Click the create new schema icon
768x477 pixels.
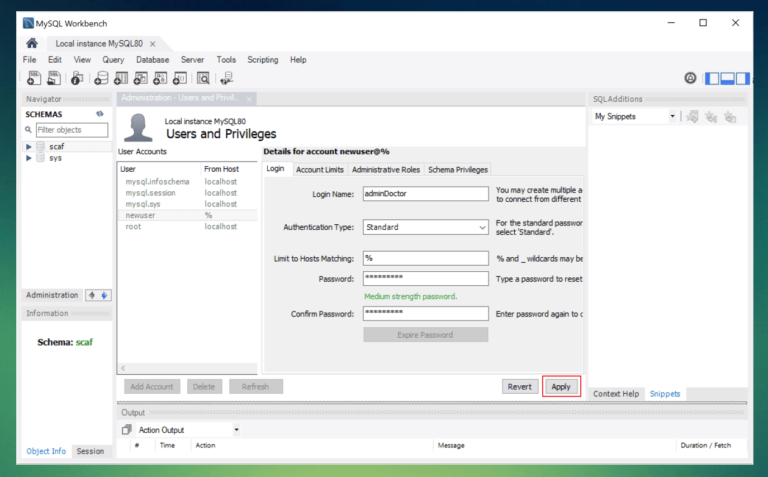click(x=100, y=78)
